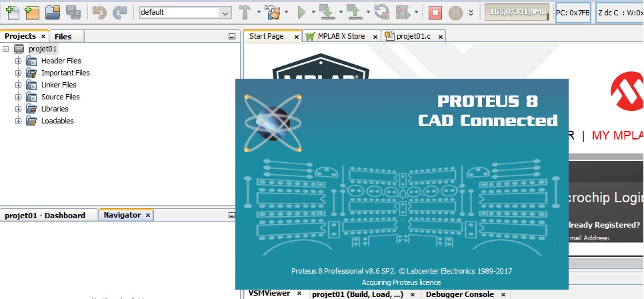Switch to the Files tab
Viewport: 644px width, 299px height.
pyautogui.click(x=63, y=36)
